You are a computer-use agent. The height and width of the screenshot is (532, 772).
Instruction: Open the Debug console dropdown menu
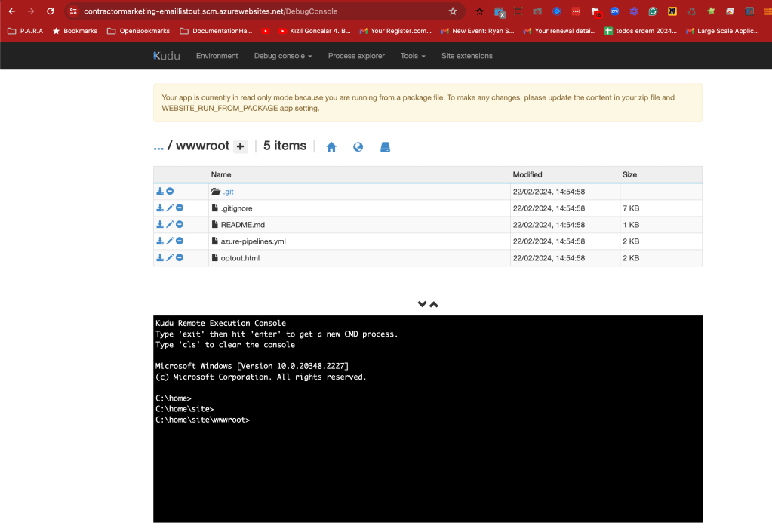tap(283, 56)
